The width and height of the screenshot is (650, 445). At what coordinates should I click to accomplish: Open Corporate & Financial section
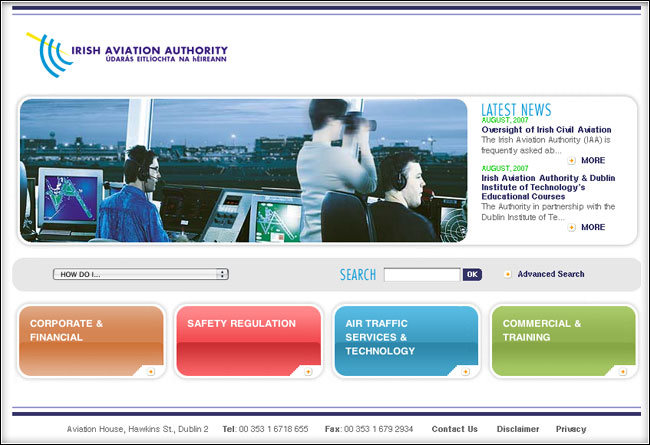pos(91,341)
